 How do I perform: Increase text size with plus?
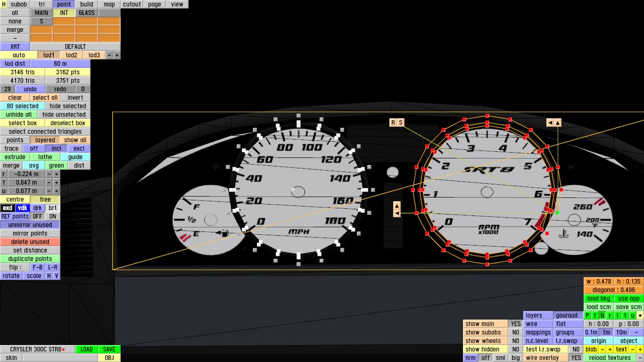point(640,349)
